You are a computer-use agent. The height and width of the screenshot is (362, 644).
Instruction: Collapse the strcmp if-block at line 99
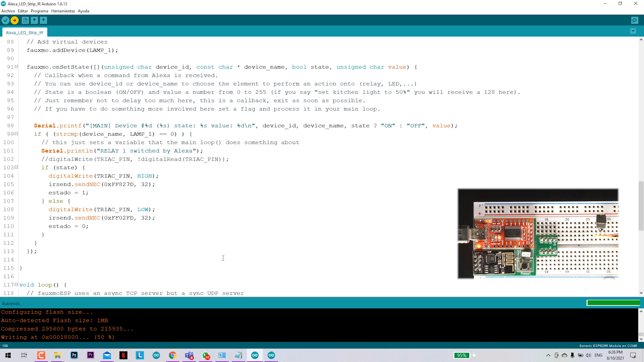pyautogui.click(x=16, y=134)
